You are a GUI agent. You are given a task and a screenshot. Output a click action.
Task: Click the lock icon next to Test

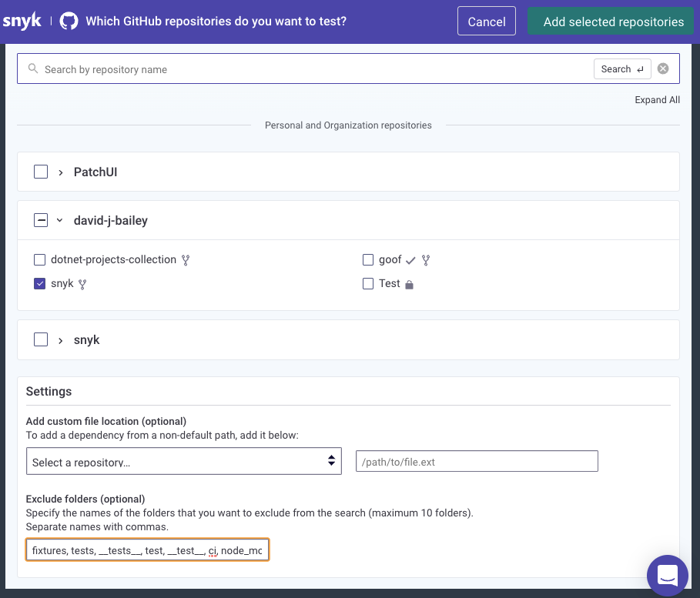pos(409,284)
